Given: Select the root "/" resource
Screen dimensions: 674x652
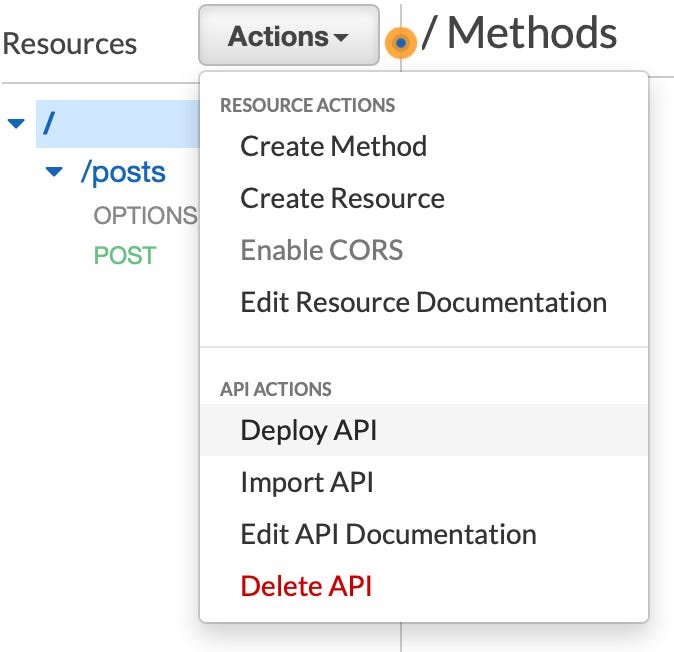Looking at the screenshot, I should coord(49,124).
